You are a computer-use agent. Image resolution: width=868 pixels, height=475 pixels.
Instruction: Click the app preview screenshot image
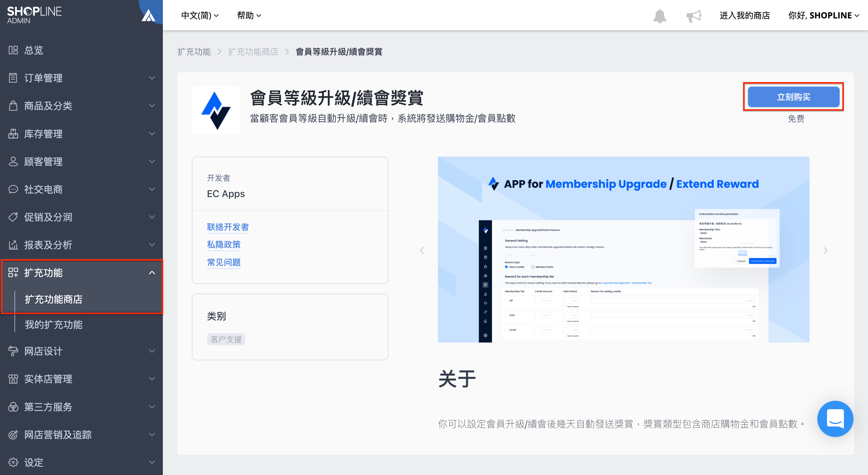[x=623, y=250]
